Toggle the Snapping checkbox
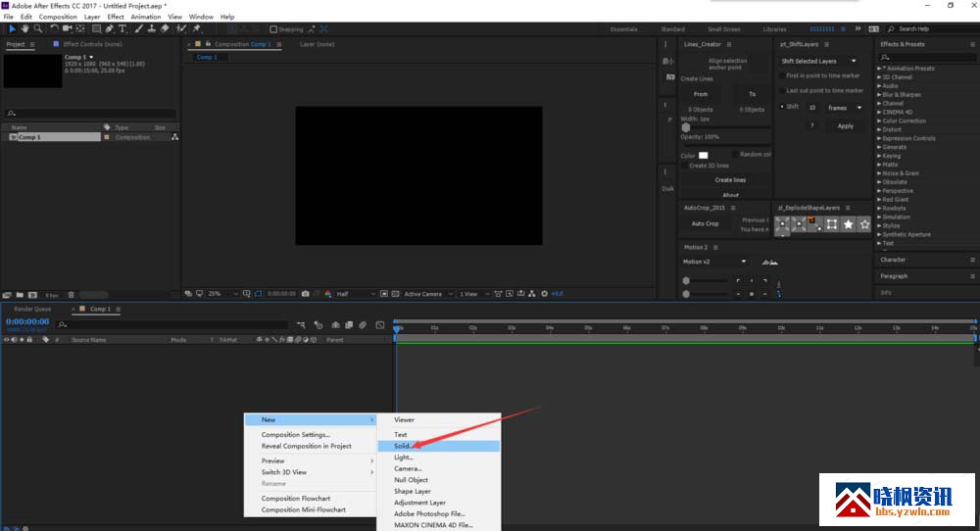Screen dimensions: 980x531 coord(273,29)
